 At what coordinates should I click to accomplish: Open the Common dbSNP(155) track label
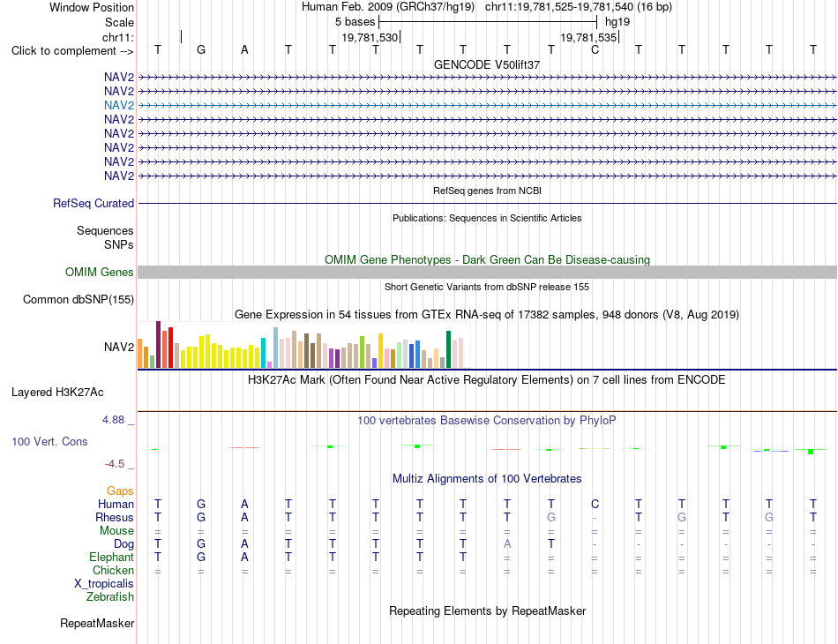(79, 299)
